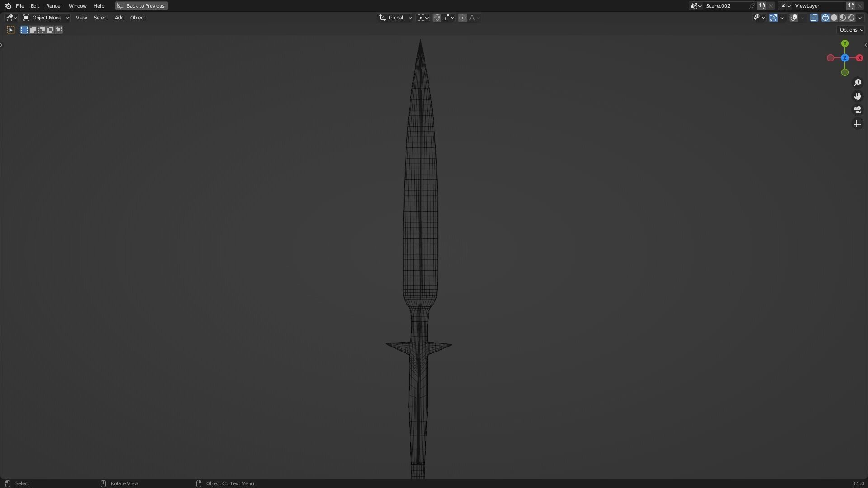Image resolution: width=868 pixels, height=488 pixels.
Task: Toggle the scene pin icon
Action: point(752,6)
